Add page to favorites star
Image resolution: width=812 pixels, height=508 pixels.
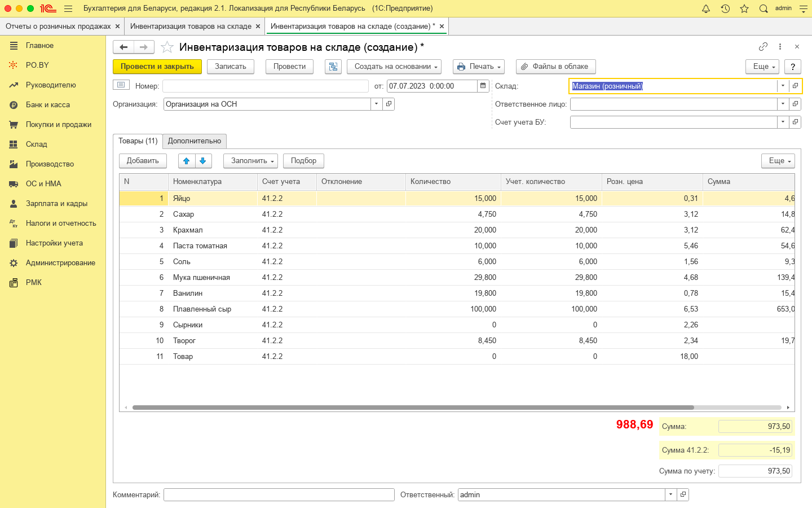(x=167, y=47)
